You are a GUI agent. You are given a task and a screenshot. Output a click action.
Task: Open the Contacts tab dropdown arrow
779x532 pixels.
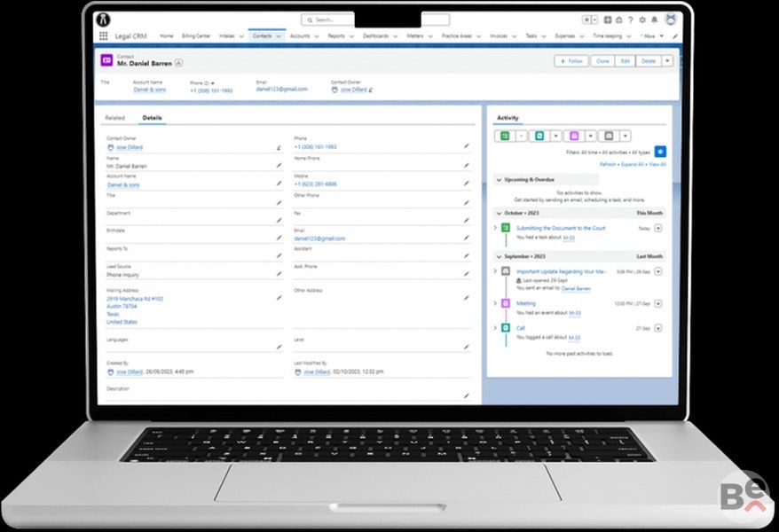pos(279,36)
